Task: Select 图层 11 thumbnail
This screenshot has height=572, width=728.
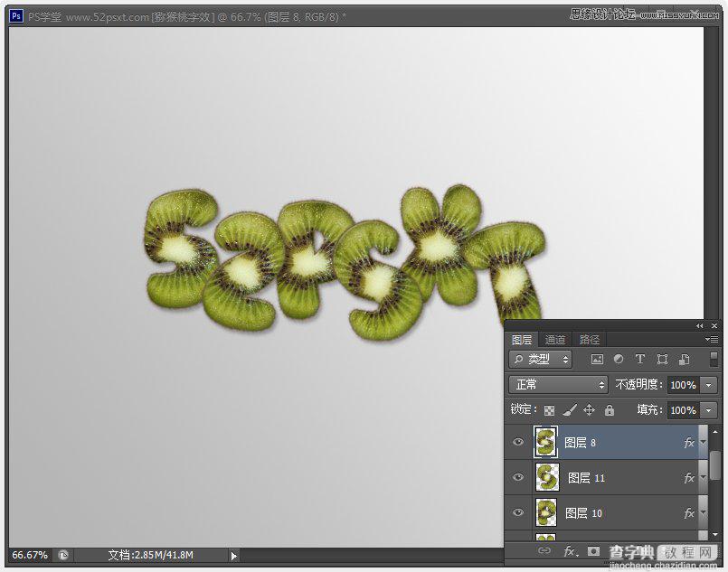Action: 547,477
